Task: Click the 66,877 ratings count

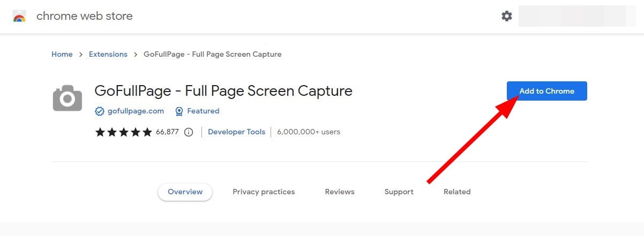Action: click(167, 132)
